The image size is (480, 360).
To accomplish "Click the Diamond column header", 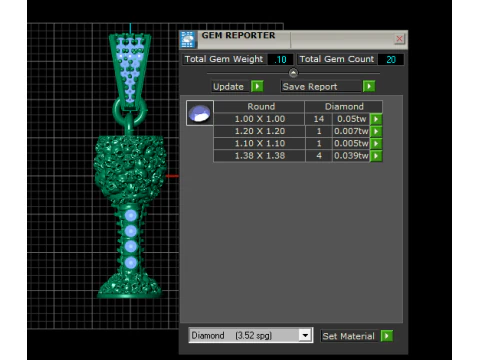I will 344,107.
